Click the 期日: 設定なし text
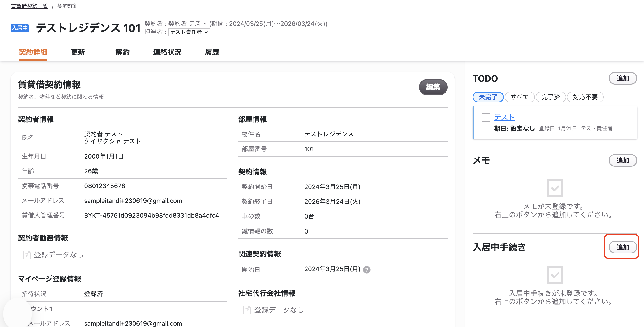The height and width of the screenshot is (327, 644). (514, 128)
